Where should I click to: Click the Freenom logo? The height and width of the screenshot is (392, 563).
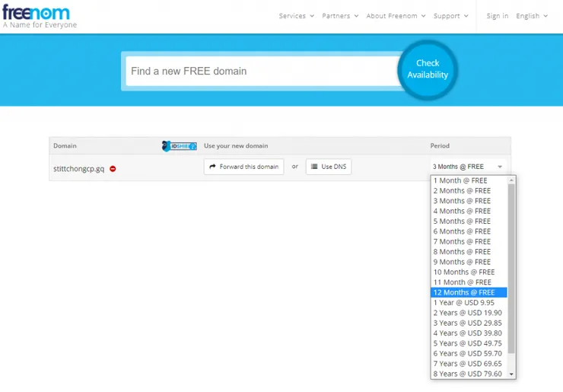[x=39, y=16]
